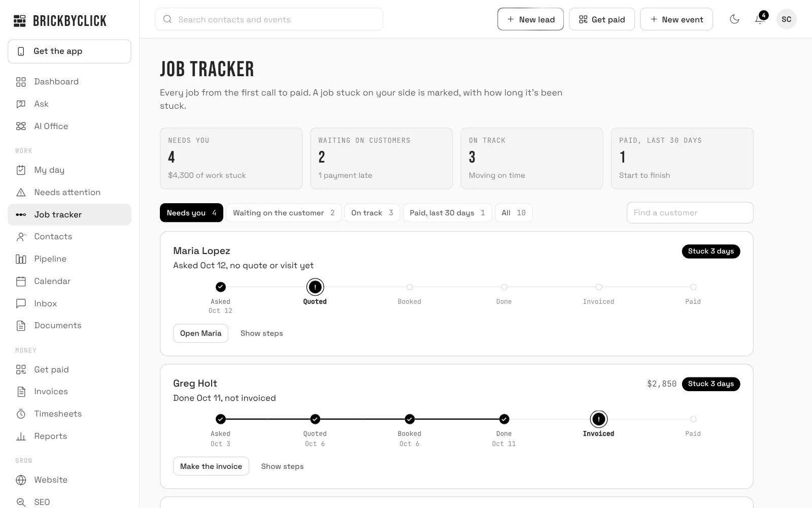Select the Needs you 4 tab
This screenshot has height=508, width=812.
pyautogui.click(x=191, y=213)
